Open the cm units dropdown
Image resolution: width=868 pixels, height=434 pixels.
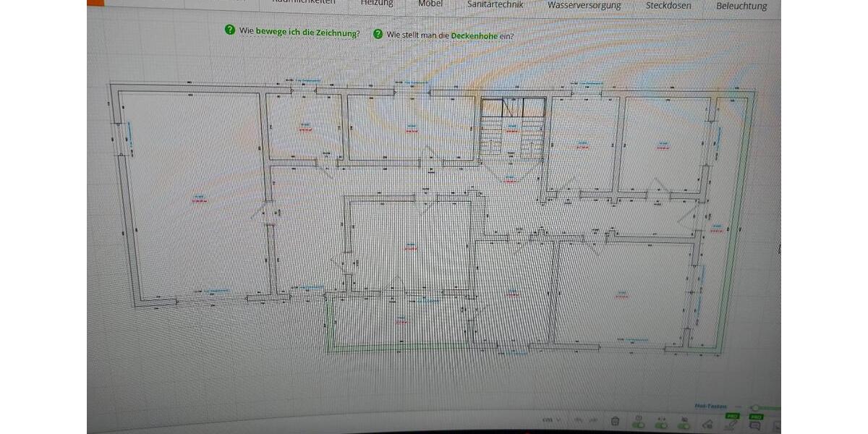(551, 420)
